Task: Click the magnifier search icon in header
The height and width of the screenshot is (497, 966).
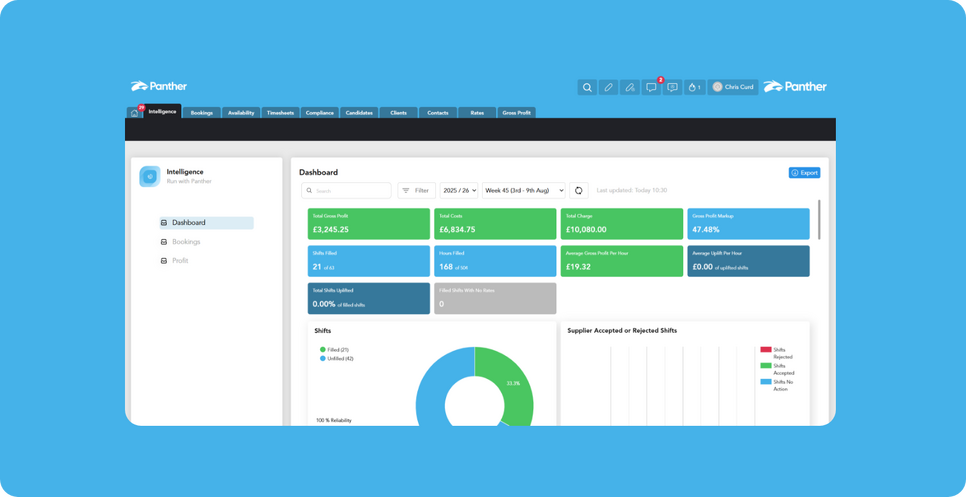Action: 587,87
